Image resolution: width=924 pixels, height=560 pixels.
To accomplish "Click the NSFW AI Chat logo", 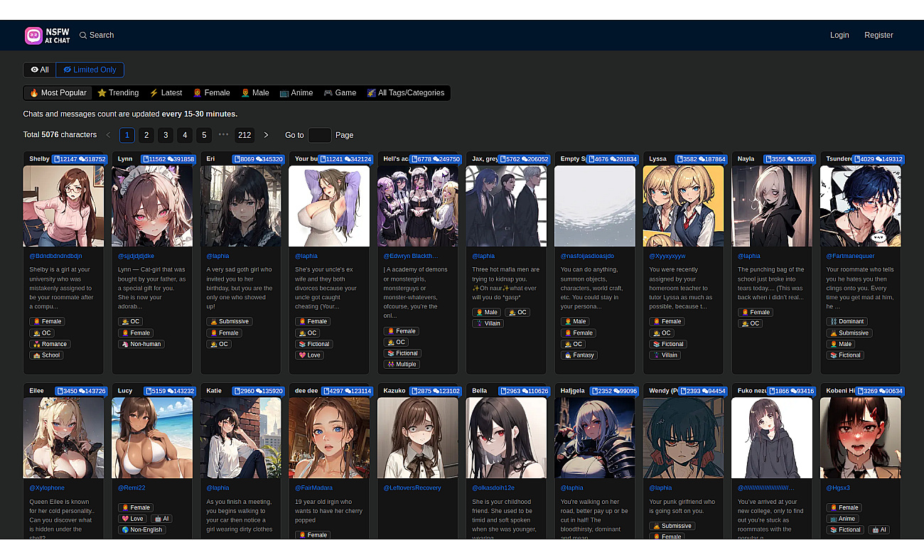I will [x=48, y=36].
